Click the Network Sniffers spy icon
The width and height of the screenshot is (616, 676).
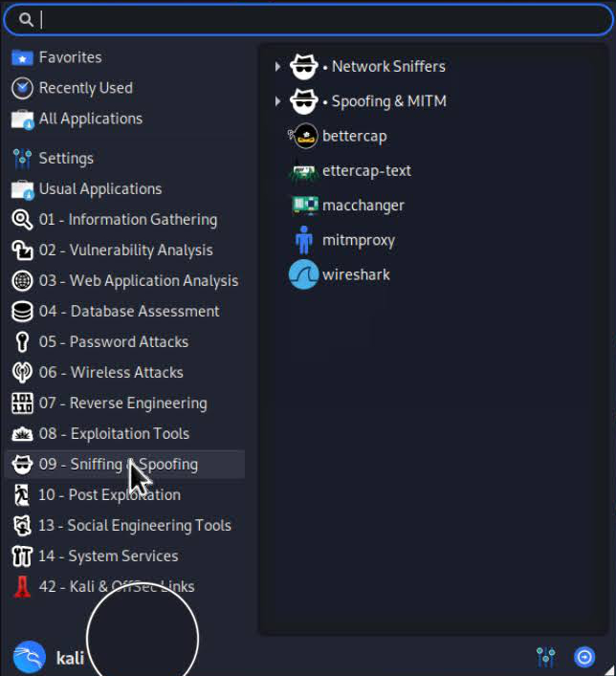[303, 67]
